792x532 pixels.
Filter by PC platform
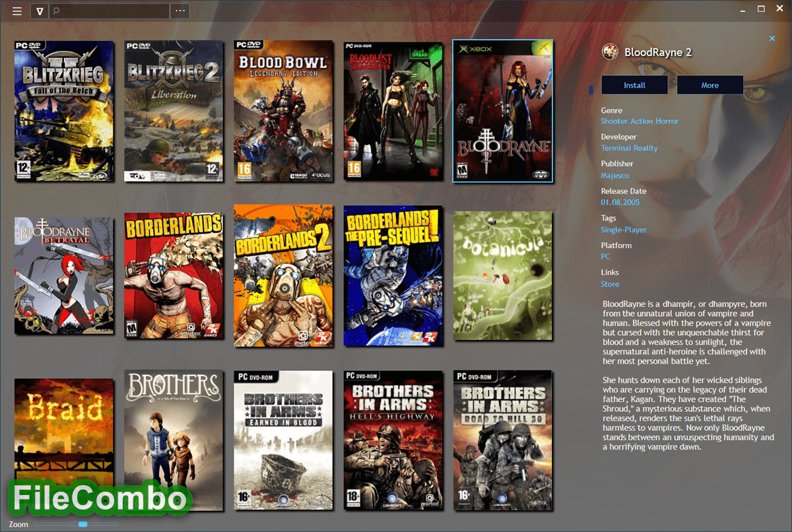coord(605,257)
